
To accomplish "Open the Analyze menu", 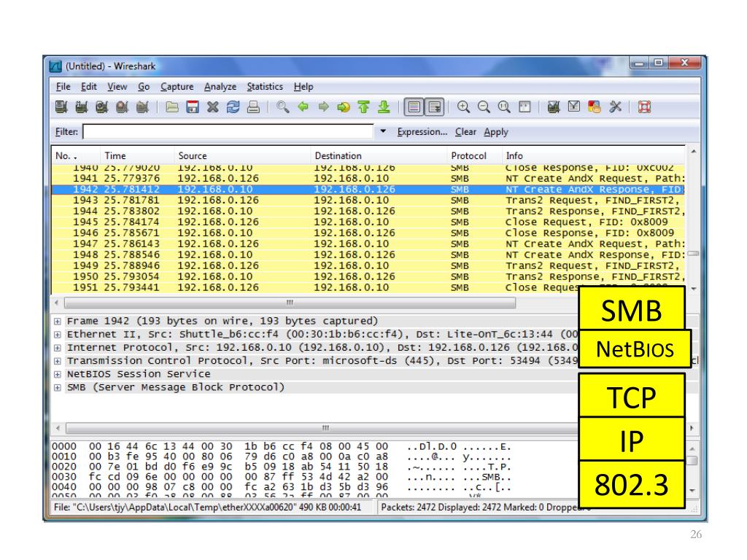I will [220, 87].
